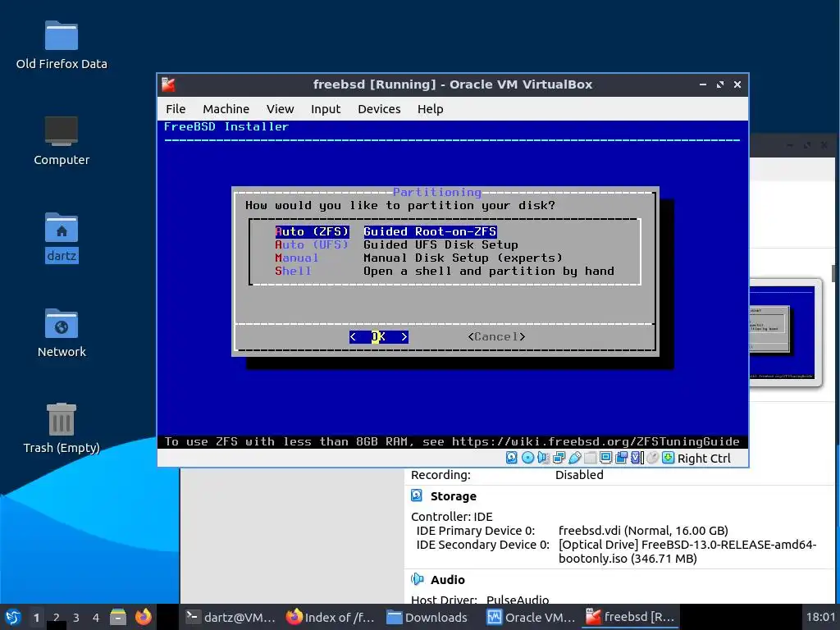The height and width of the screenshot is (630, 840).
Task: Switch to workspace 2
Action: 57,617
